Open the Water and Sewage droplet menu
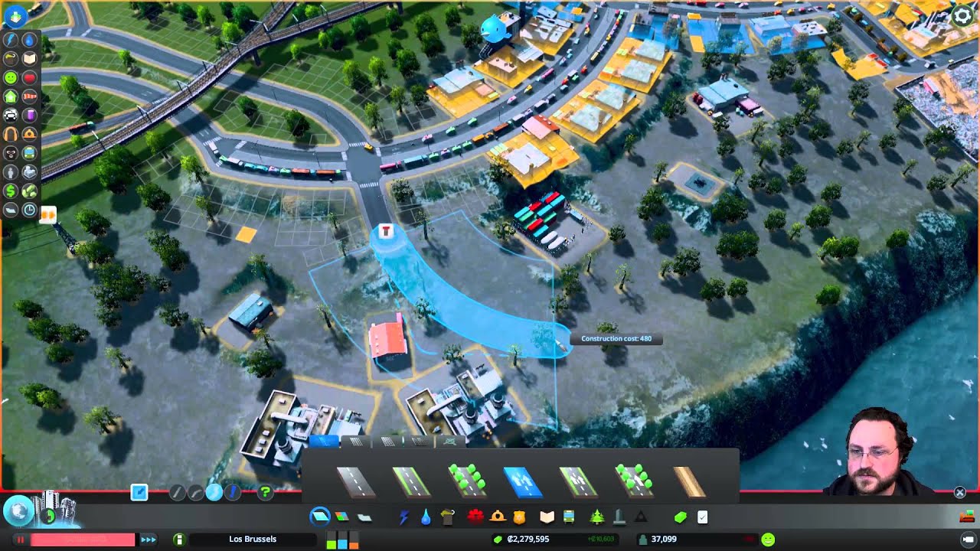Screen dimensions: 980x551 pyautogui.click(x=426, y=517)
